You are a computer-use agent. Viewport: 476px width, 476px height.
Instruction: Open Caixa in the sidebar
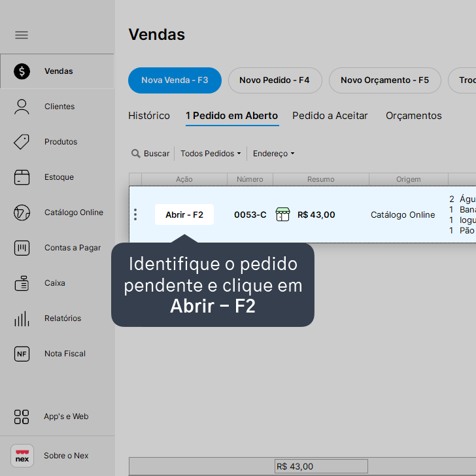coord(57,283)
